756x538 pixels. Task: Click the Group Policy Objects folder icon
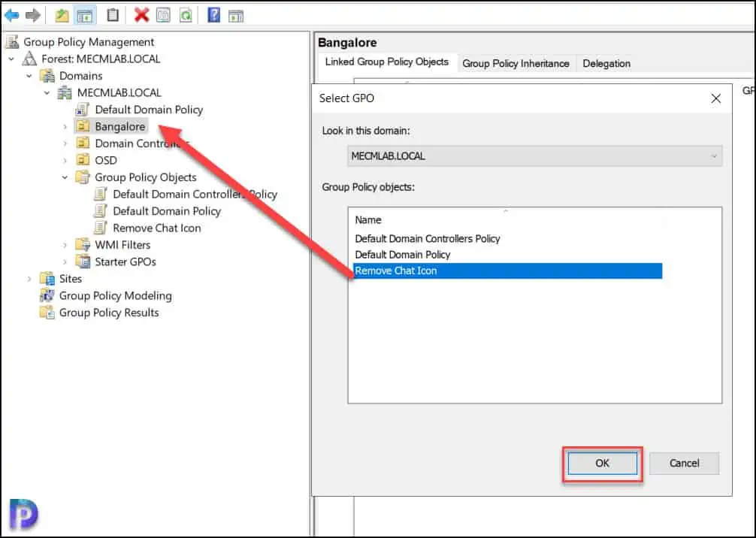83,177
